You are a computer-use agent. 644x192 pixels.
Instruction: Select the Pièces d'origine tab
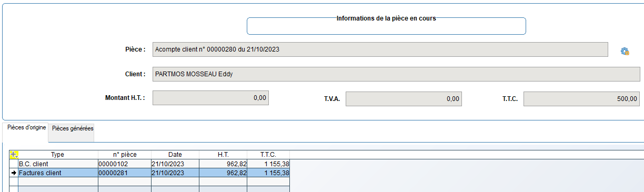pyautogui.click(x=27, y=128)
